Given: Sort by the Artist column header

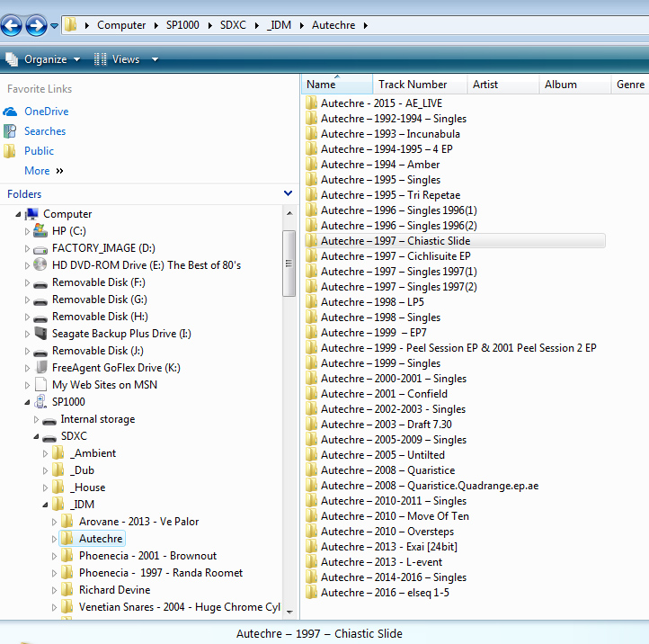Looking at the screenshot, I should (485, 85).
